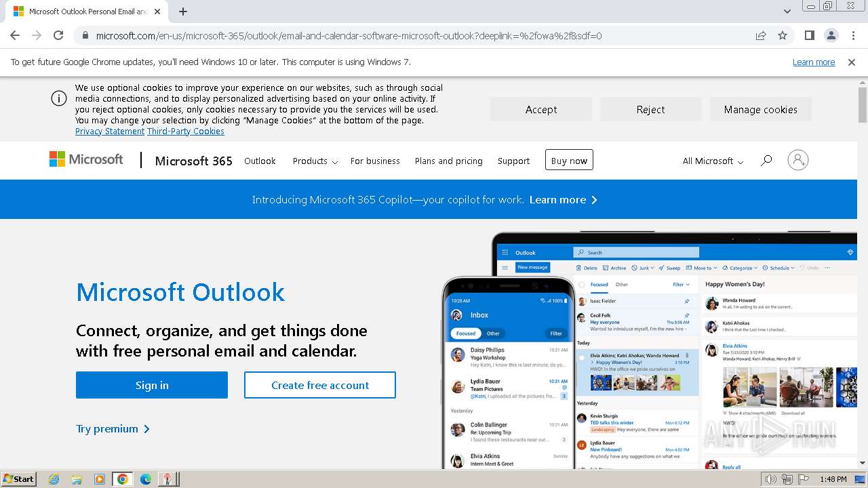Switch to Chrome on the taskbar
Image resolution: width=868 pixels, height=488 pixels.
[123, 479]
